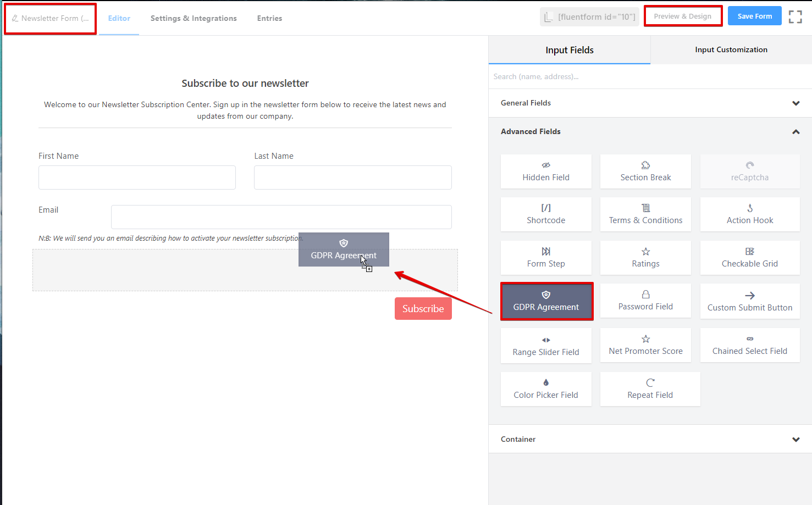Select the Hidden Field element
Viewport: 812px width, 505px height.
(x=546, y=171)
